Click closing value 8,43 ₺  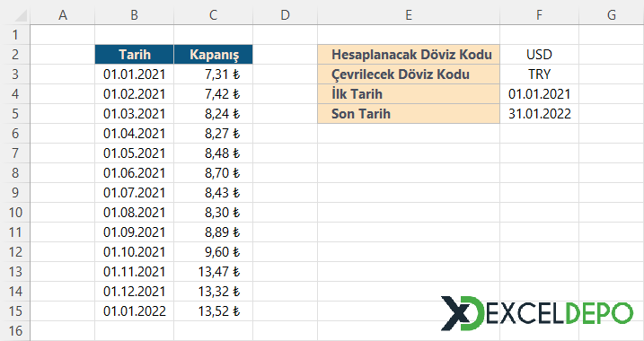(x=213, y=192)
